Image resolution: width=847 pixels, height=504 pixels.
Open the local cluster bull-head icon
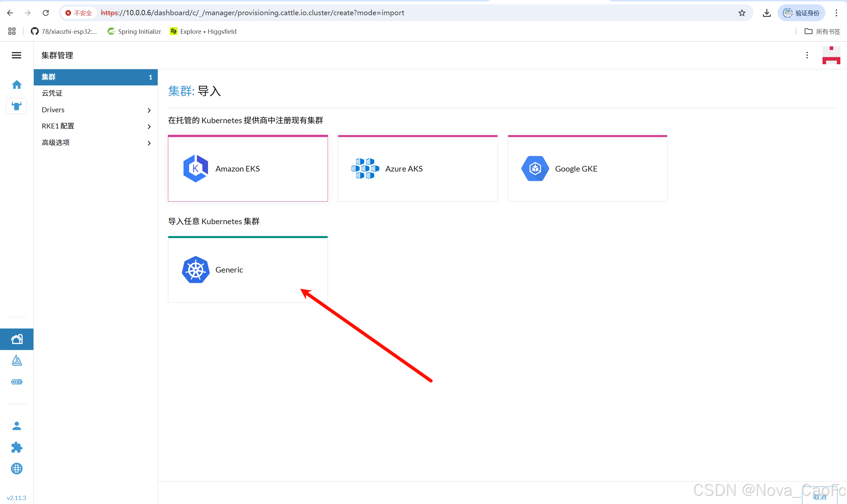click(x=17, y=106)
